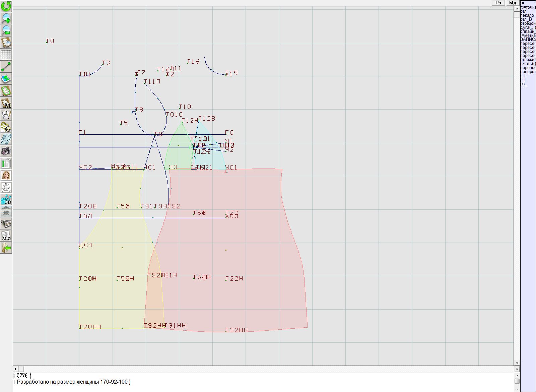The image size is (536, 392).
Task: Select the line segment tool
Action: pos(6,67)
